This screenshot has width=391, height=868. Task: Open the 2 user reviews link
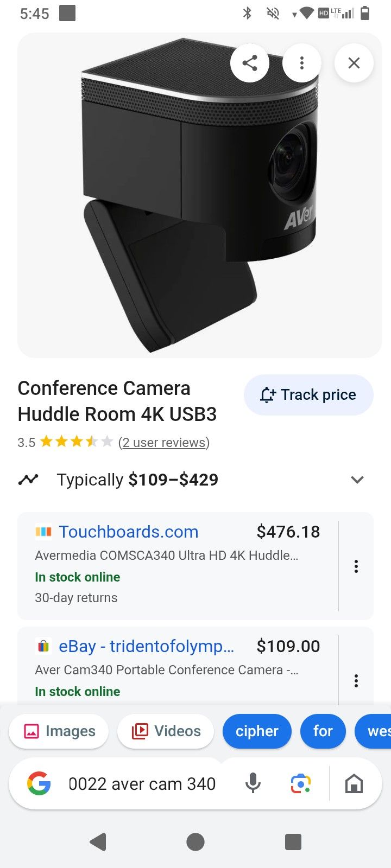[164, 443]
